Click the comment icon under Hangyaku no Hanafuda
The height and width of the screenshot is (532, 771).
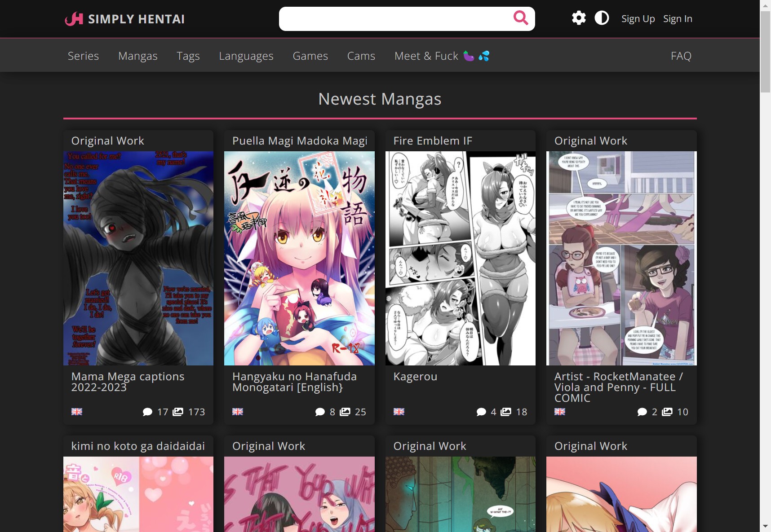(x=320, y=412)
